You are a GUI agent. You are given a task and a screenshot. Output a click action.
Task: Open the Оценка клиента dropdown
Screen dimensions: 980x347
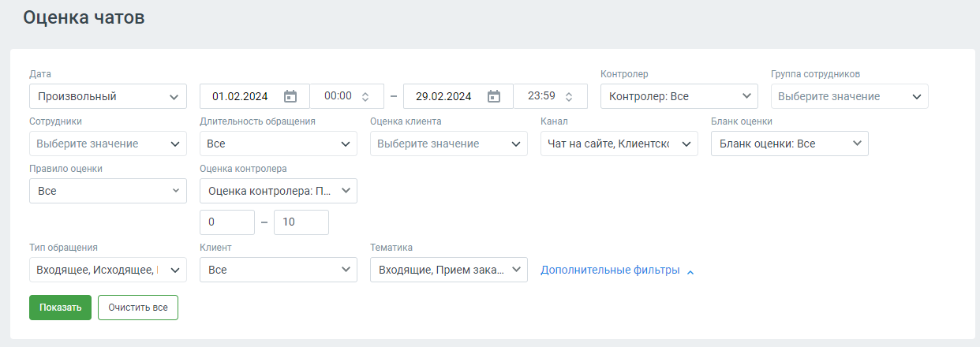448,144
